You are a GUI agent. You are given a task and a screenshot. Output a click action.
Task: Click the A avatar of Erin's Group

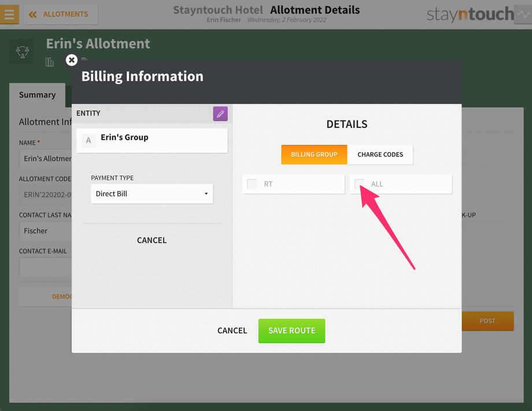point(88,140)
